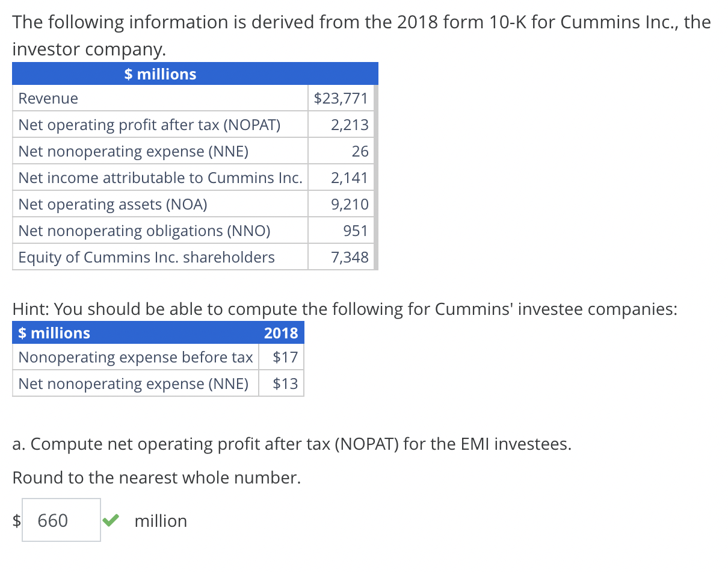Click Net income attributable to Cummins Inc.
The height and width of the screenshot is (572, 728).
[161, 178]
